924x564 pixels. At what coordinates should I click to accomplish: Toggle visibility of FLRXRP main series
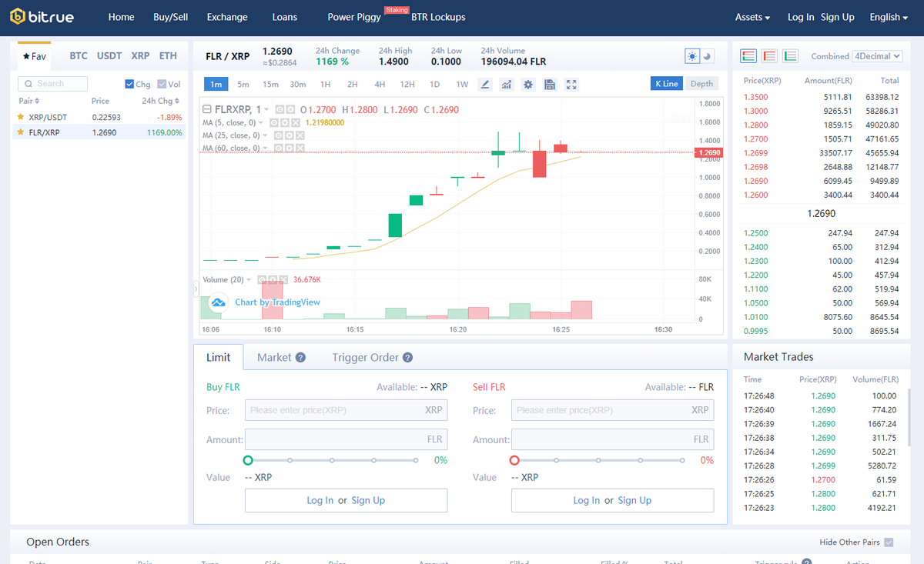pyautogui.click(x=280, y=109)
